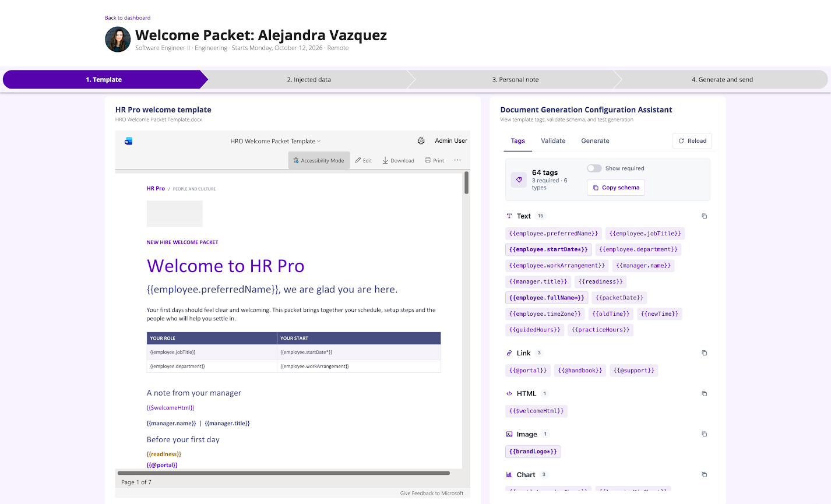Click the Reload button
Image resolution: width=831 pixels, height=504 pixels.
(x=692, y=141)
